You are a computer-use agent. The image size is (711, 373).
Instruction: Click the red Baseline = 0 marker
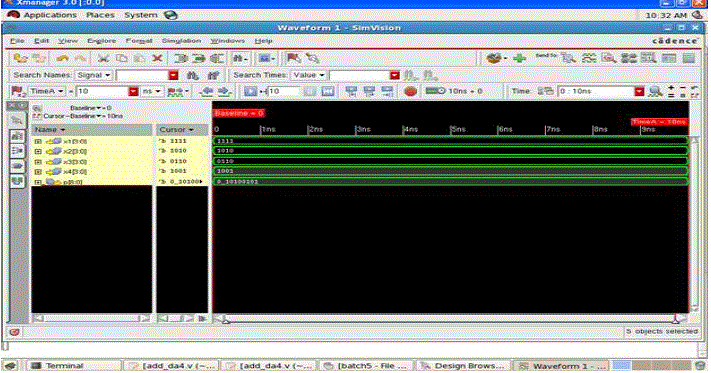(x=239, y=113)
